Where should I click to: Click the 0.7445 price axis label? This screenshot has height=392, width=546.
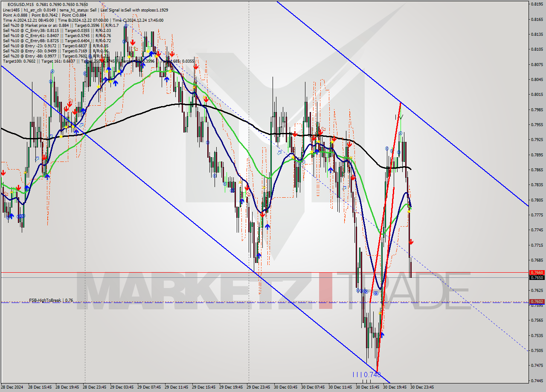click(537, 380)
